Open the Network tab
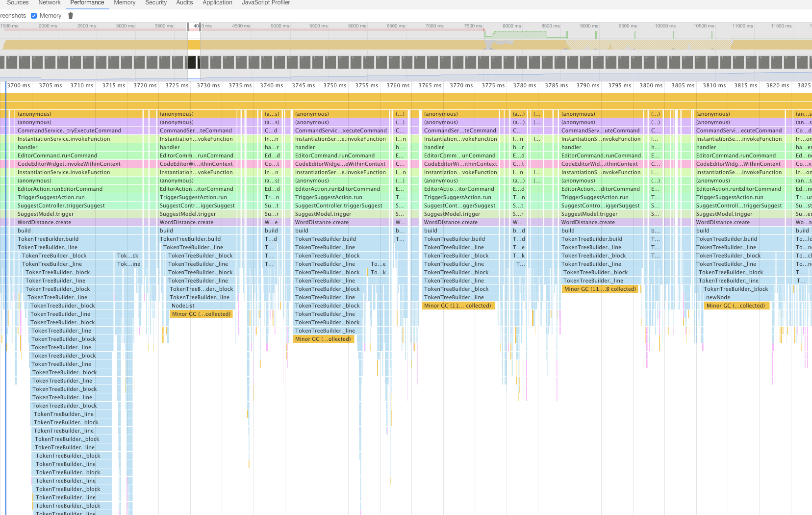812x515 pixels. coord(49,3)
